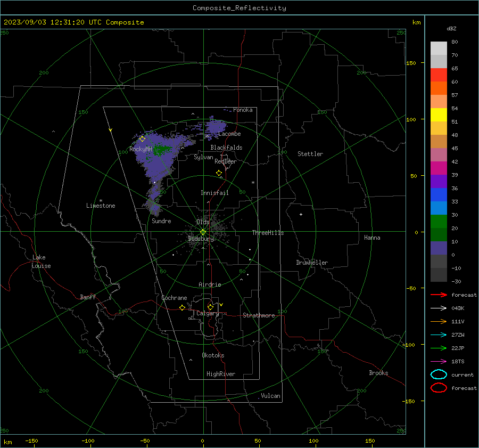
Task: Select the orange 111V arrow legend icon
Action: (x=439, y=321)
